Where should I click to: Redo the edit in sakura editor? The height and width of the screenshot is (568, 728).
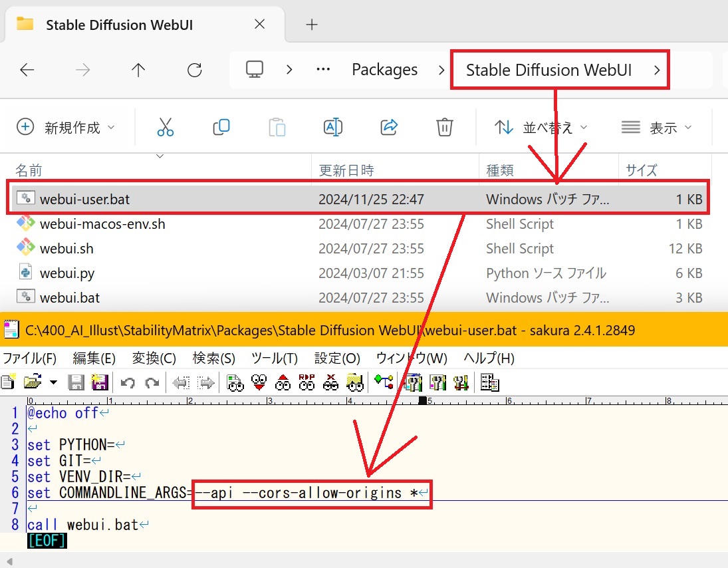click(x=152, y=383)
